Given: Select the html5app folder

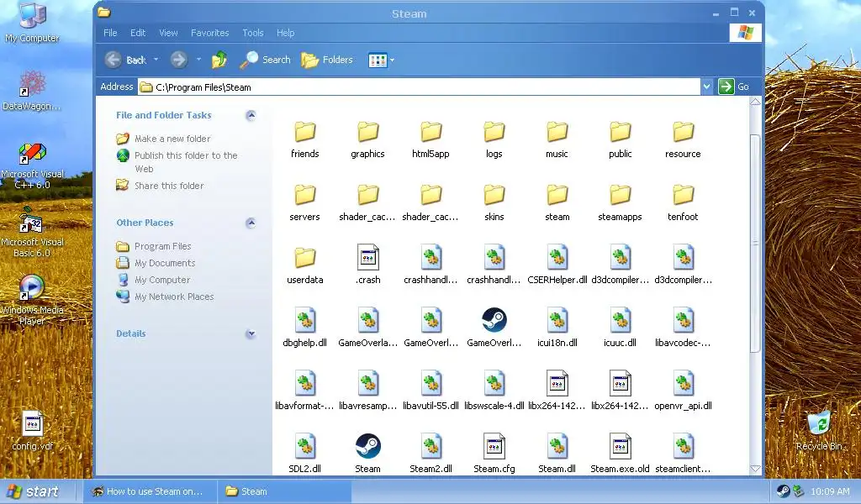Looking at the screenshot, I should tap(431, 139).
